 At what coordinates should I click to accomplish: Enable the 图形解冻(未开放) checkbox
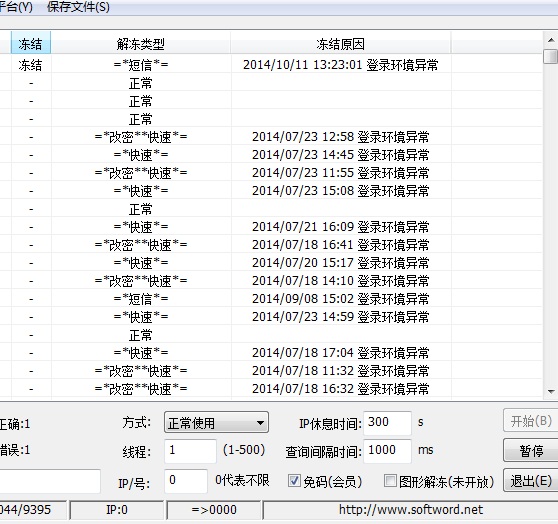click(390, 481)
